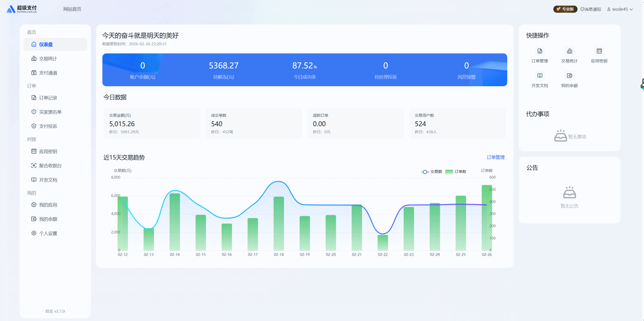This screenshot has height=321, width=644.
Task: Click the 订单管理 link above chart
Action: [x=495, y=157]
